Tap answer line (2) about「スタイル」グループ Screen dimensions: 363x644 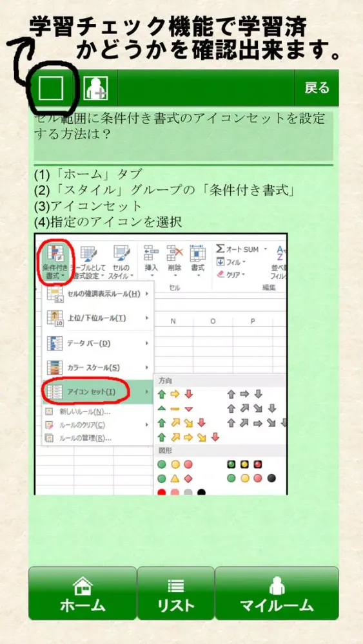164,190
